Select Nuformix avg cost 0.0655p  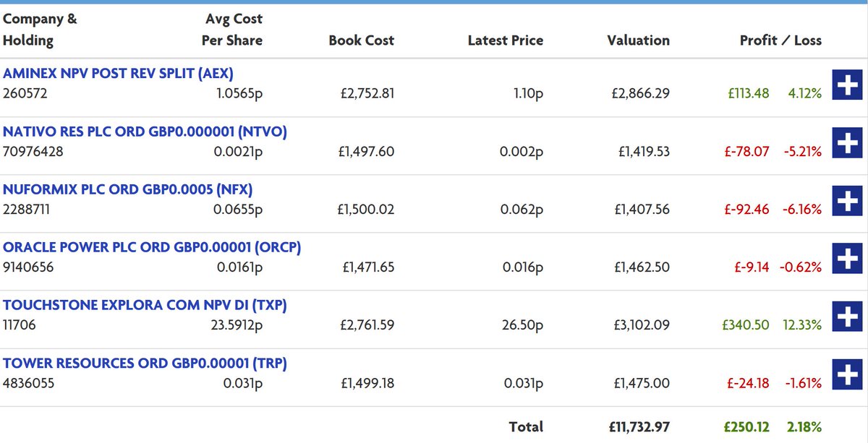coord(238,209)
